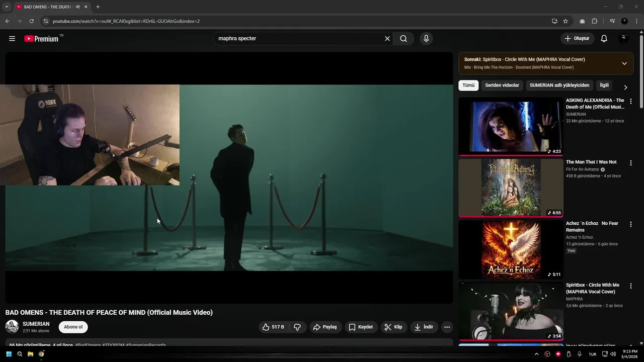Click video title The Man That I Was Not
This screenshot has height=362, width=644.
point(591,162)
